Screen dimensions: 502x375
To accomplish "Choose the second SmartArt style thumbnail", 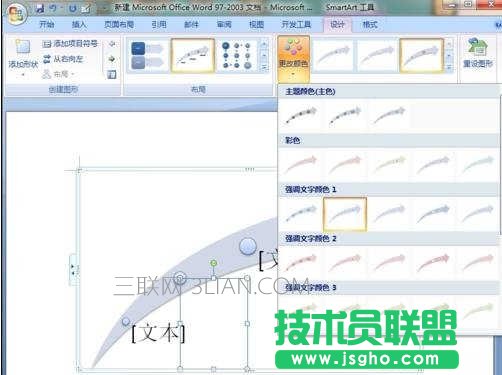I will pyautogui.click(x=377, y=55).
